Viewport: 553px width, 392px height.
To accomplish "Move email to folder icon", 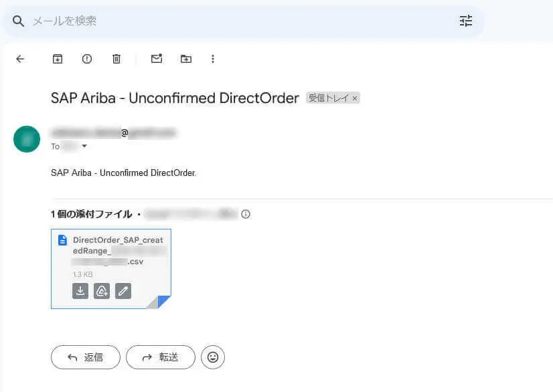I will pos(186,59).
